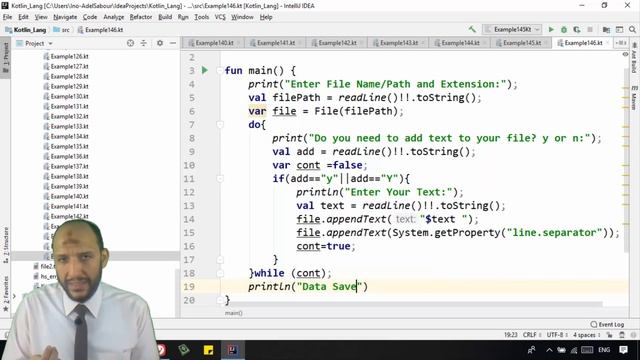Select Example126.kt in project tree
Image resolution: width=640 pixels, height=360 pixels.
pyautogui.click(x=69, y=56)
